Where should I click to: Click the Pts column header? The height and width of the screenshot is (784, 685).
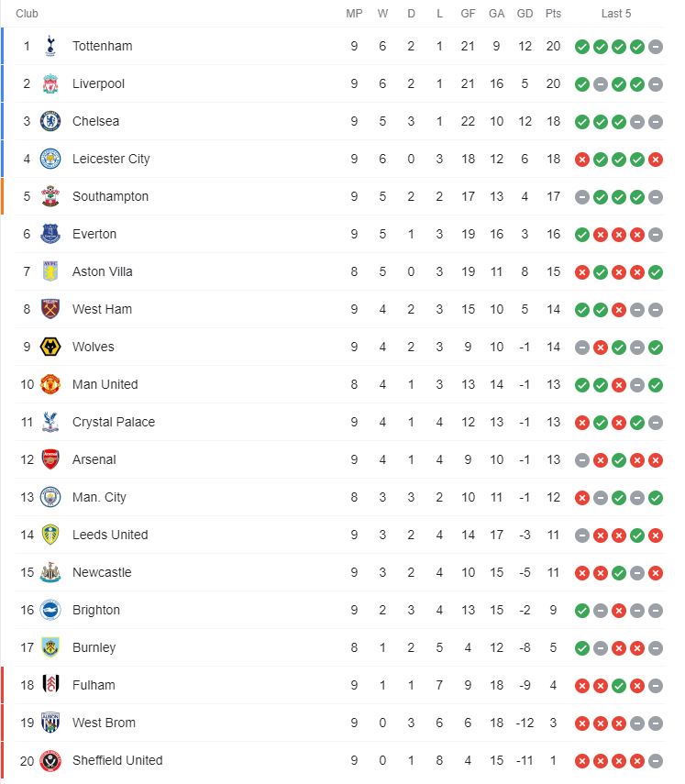click(x=553, y=14)
